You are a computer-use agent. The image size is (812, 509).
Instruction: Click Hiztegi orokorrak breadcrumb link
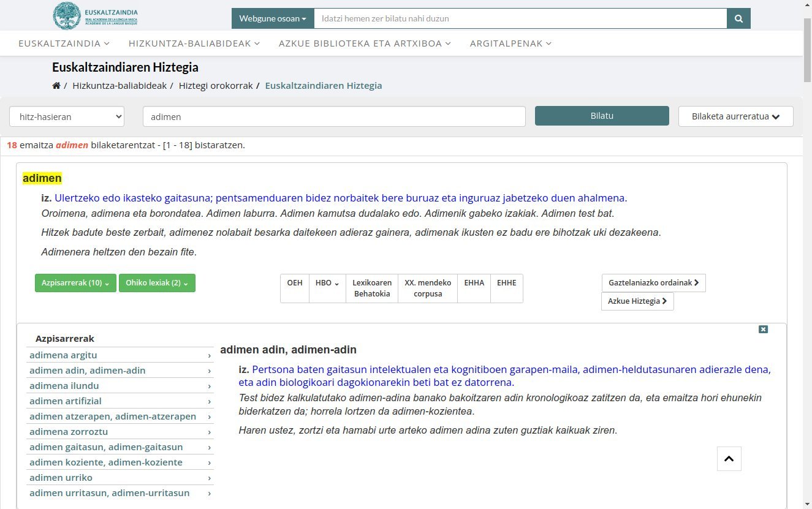[x=216, y=86]
